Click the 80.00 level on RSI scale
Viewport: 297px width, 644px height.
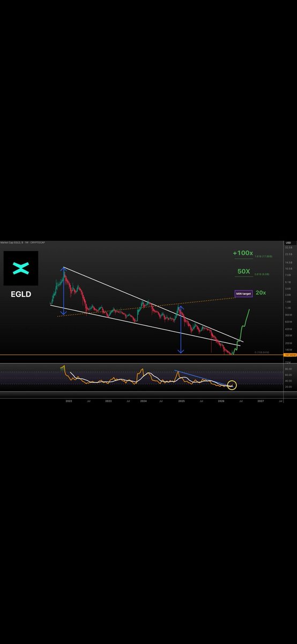[288, 369]
